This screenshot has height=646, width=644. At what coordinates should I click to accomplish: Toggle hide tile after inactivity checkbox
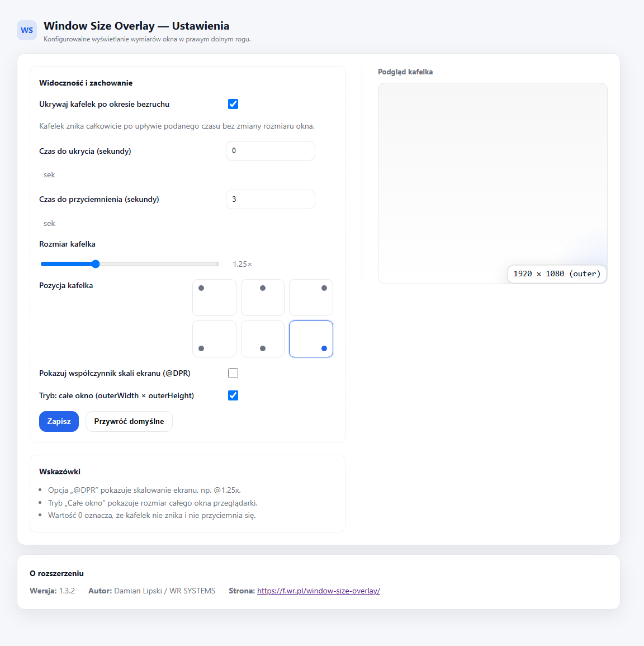233,104
